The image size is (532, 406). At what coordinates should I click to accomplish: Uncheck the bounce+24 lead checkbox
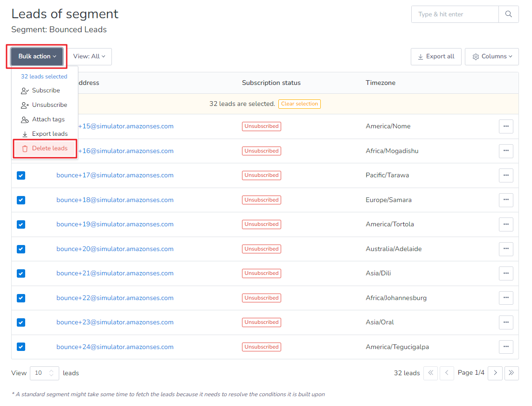coord(21,347)
